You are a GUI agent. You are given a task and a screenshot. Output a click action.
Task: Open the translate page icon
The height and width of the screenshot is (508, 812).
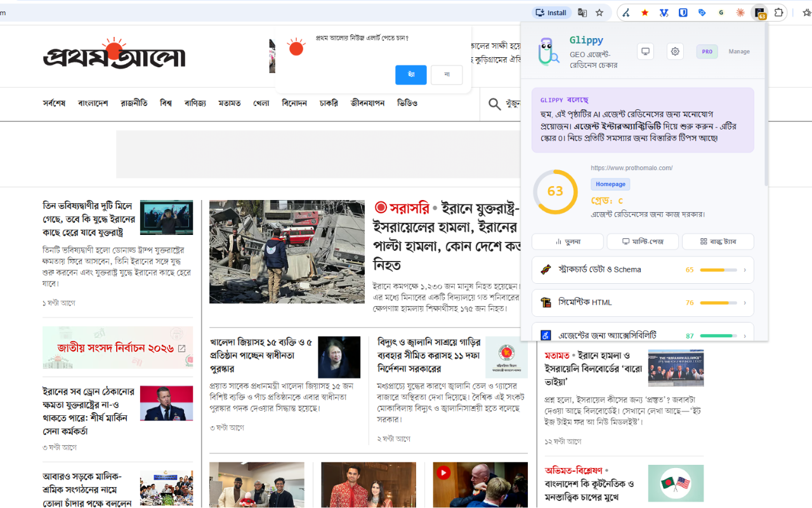click(x=582, y=13)
